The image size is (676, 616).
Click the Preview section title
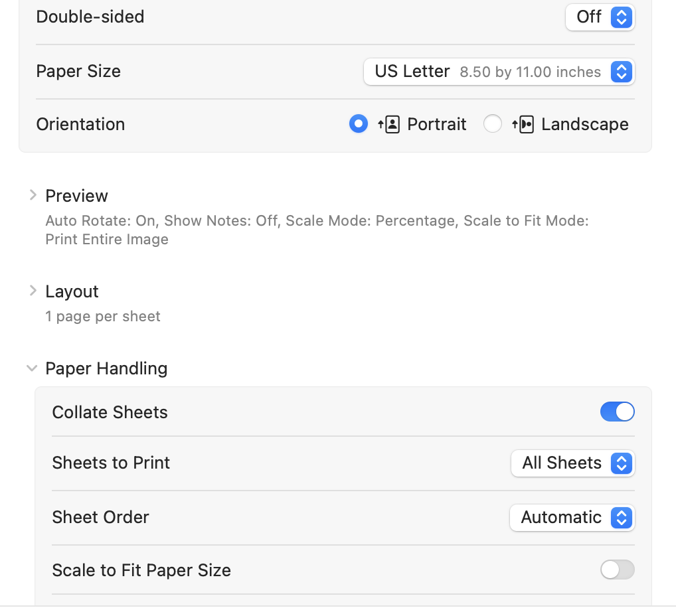(x=76, y=196)
